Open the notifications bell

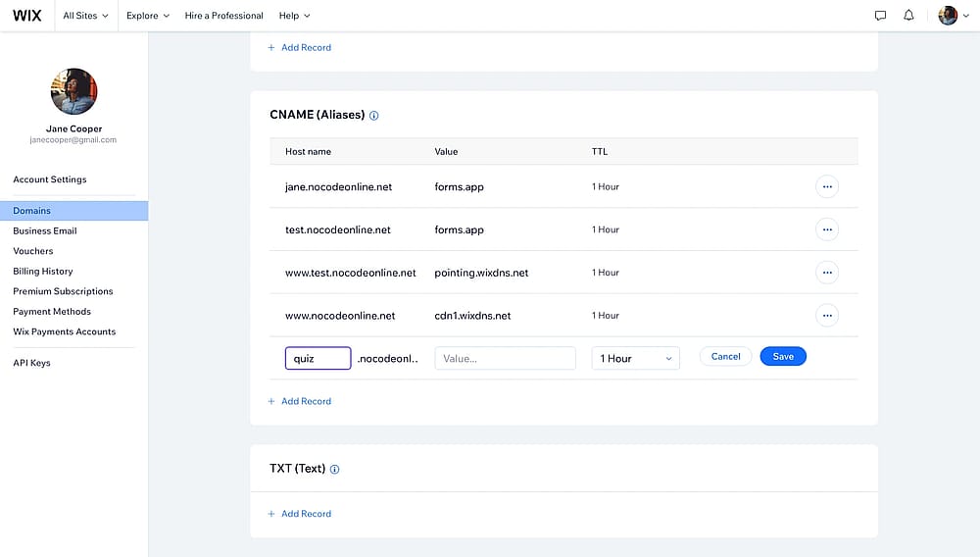(x=908, y=16)
